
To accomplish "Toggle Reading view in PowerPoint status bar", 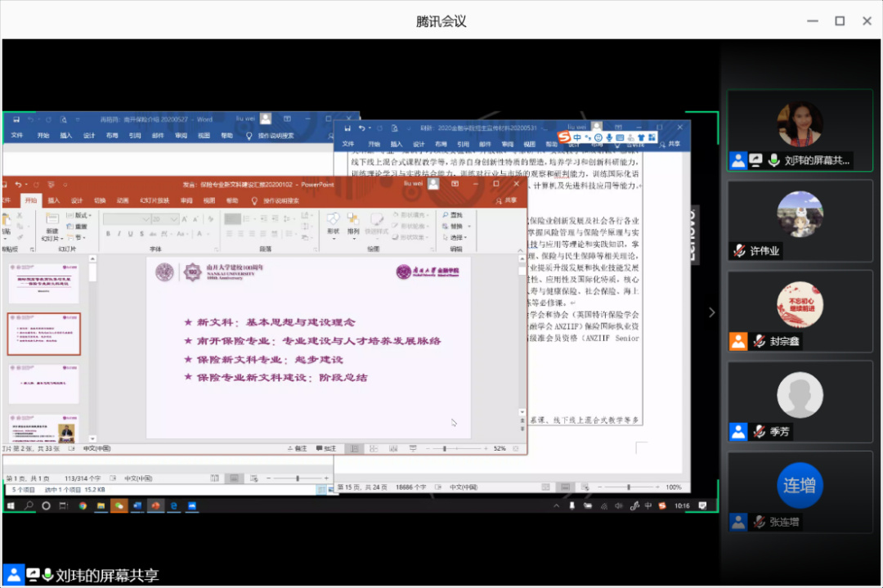I will coord(393,448).
